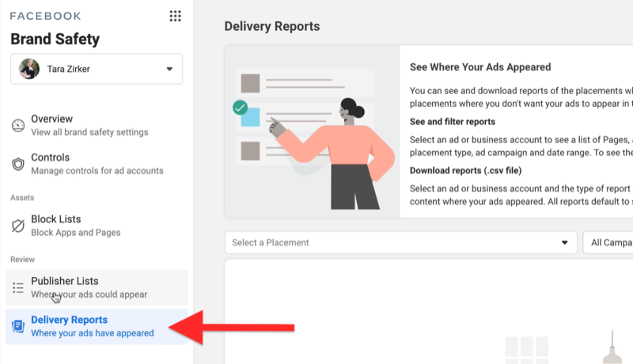Click 'Block Apps and Pages' subtitle
The width and height of the screenshot is (633, 364).
tap(76, 233)
